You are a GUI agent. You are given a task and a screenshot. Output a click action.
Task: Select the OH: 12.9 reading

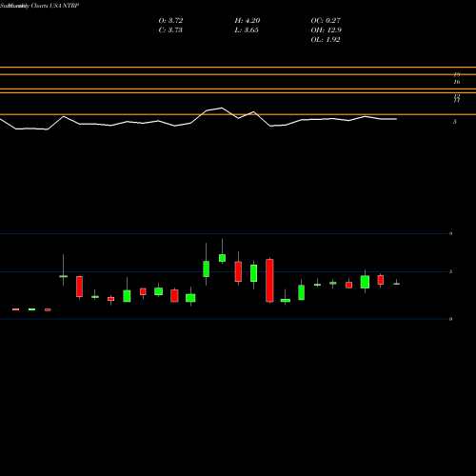click(327, 30)
